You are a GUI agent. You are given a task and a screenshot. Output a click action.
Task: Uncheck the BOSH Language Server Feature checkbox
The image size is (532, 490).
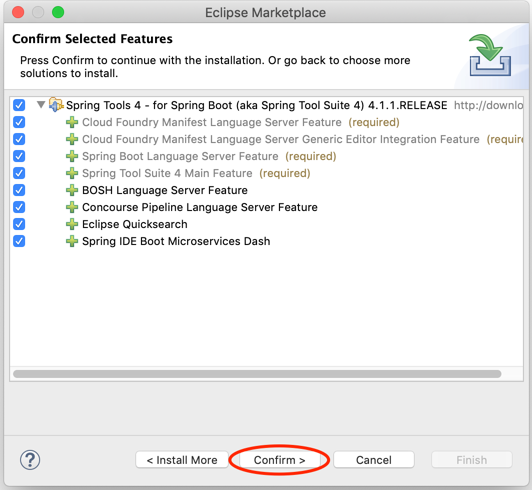point(19,190)
